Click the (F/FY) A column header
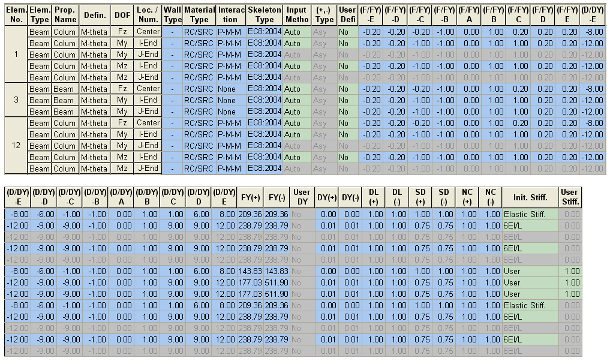Screen dimensions: 610x364 (469, 15)
